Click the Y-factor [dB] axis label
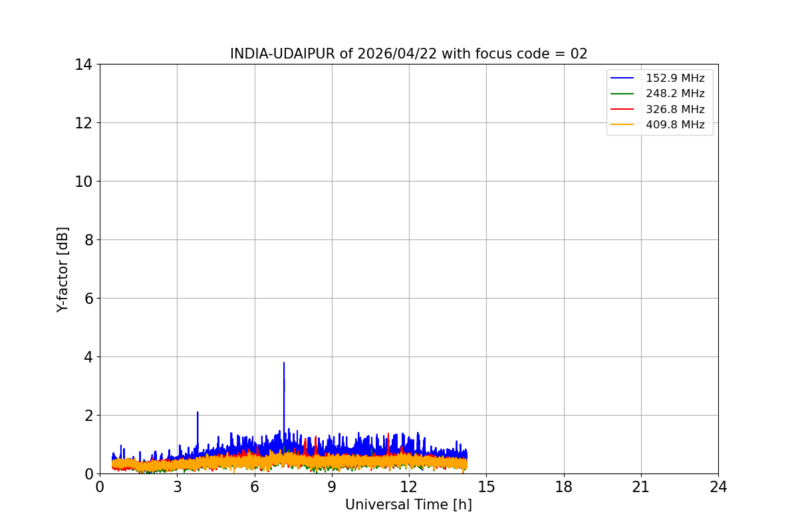Image resolution: width=798 pixels, height=532 pixels. (63, 269)
